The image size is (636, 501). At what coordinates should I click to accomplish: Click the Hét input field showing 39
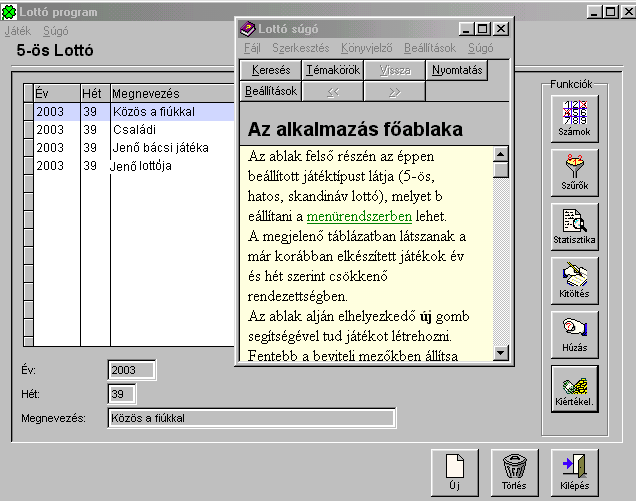[122, 394]
